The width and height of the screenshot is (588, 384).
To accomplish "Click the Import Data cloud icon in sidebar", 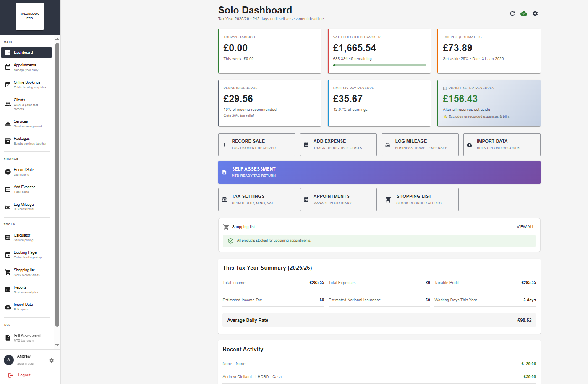I will [x=8, y=307].
